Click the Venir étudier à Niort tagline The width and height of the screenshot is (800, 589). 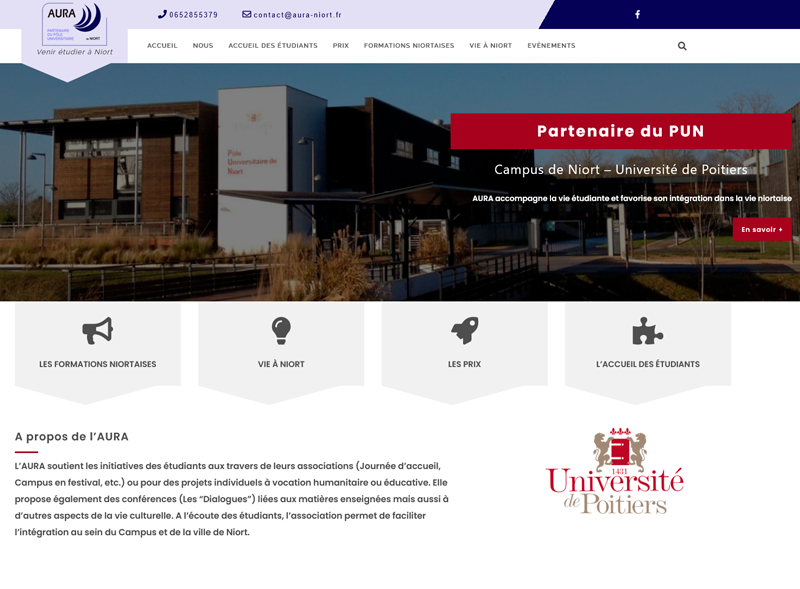click(74, 52)
